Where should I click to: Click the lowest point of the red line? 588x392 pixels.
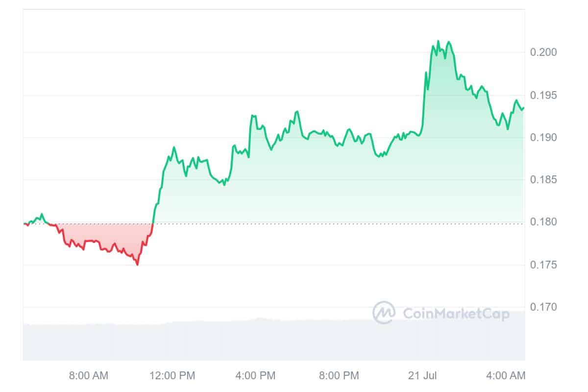point(137,265)
